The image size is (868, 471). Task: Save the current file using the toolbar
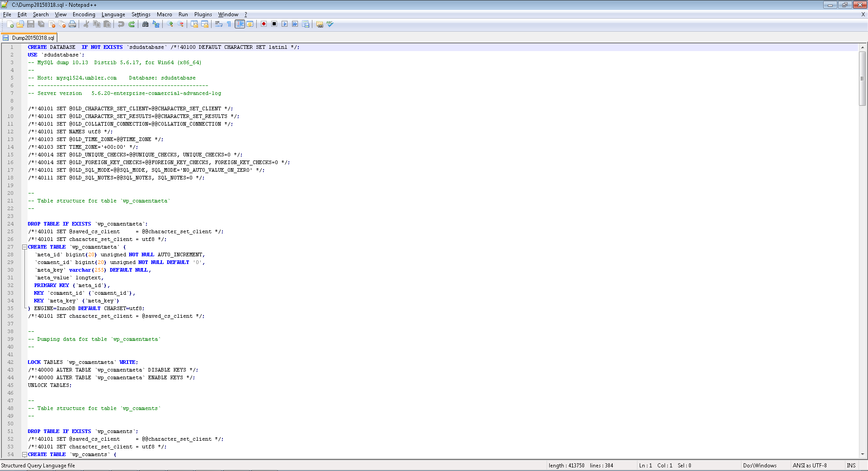tap(31, 24)
